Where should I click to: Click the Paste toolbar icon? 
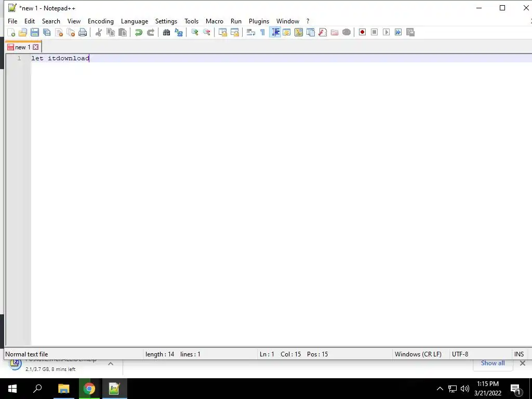[123, 32]
